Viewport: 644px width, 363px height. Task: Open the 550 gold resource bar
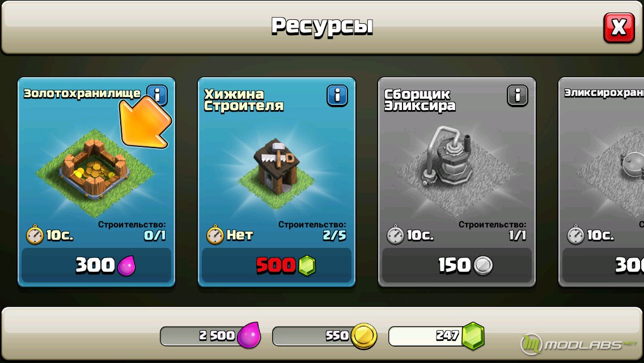pos(324,336)
